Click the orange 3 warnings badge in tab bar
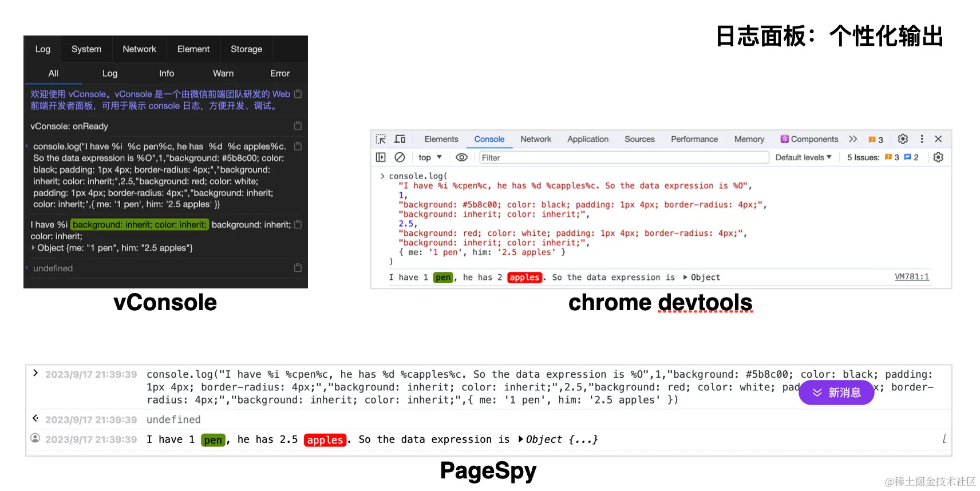The width and height of the screenshot is (980, 491). click(876, 140)
